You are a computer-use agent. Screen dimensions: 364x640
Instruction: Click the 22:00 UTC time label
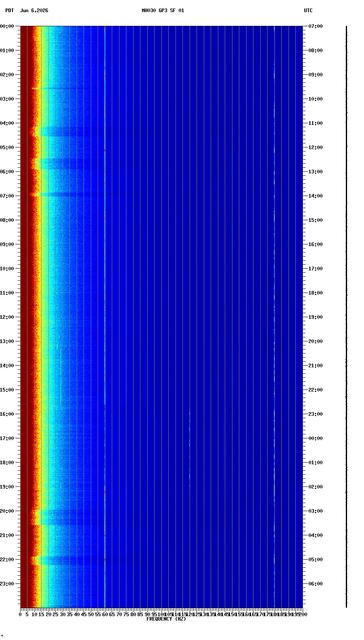point(316,390)
